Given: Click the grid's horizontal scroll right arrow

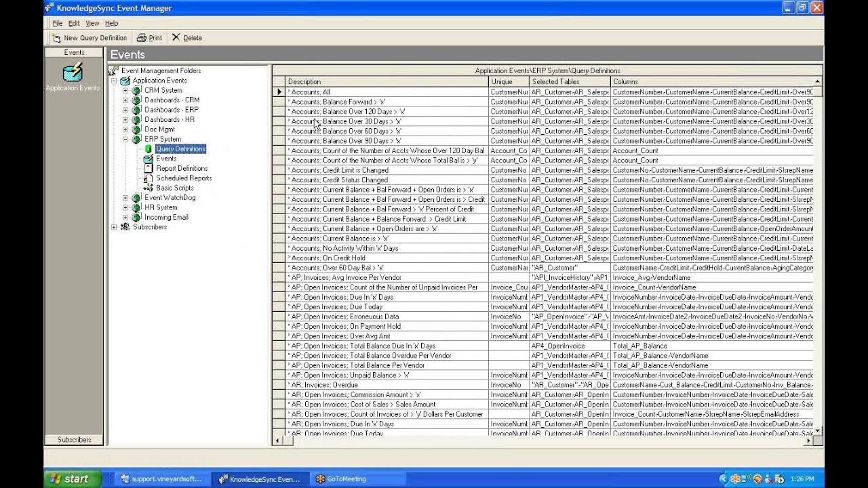Looking at the screenshot, I should pyautogui.click(x=808, y=441).
